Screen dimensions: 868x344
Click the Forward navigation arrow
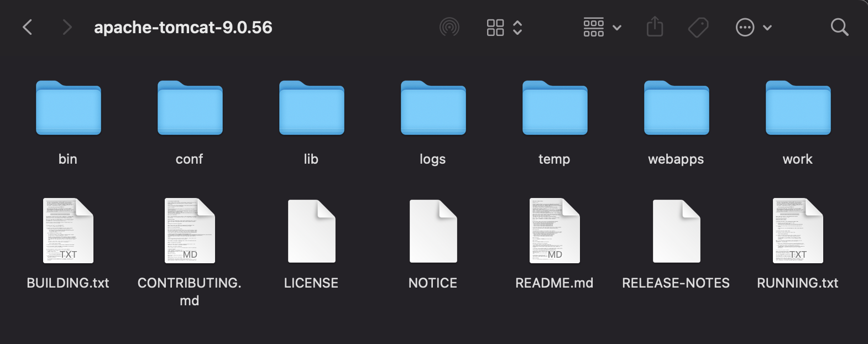pos(67,27)
